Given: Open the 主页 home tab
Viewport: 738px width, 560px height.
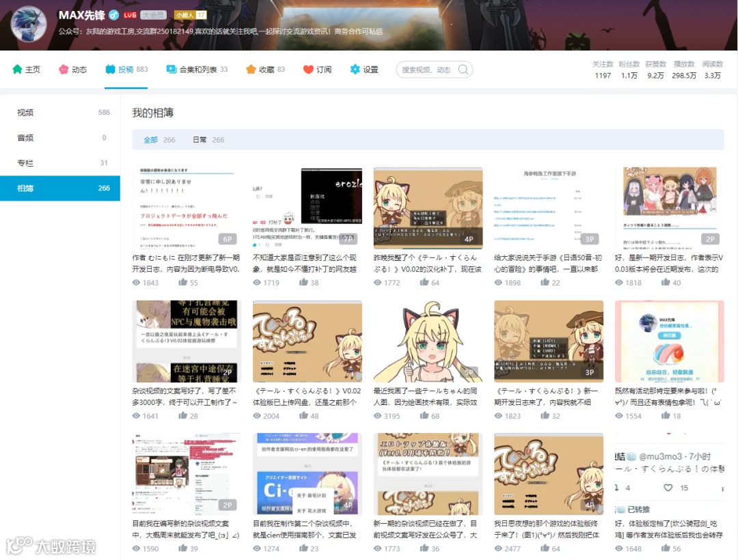Looking at the screenshot, I should coord(27,70).
